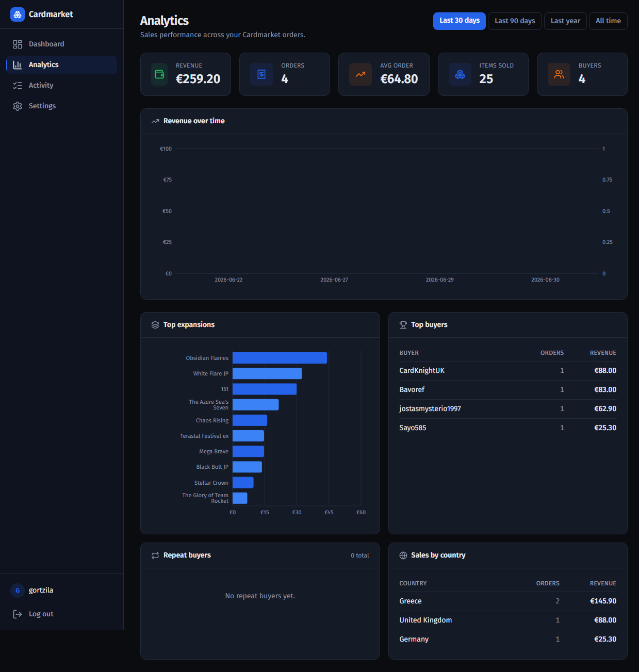Click the €62.90 revenue value
Screen dimensions: 639x672
pyautogui.click(x=605, y=409)
